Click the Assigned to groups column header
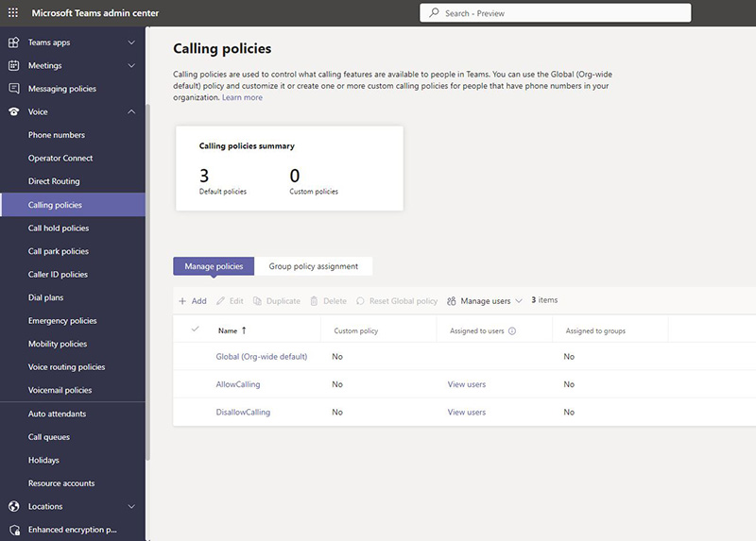 click(595, 331)
